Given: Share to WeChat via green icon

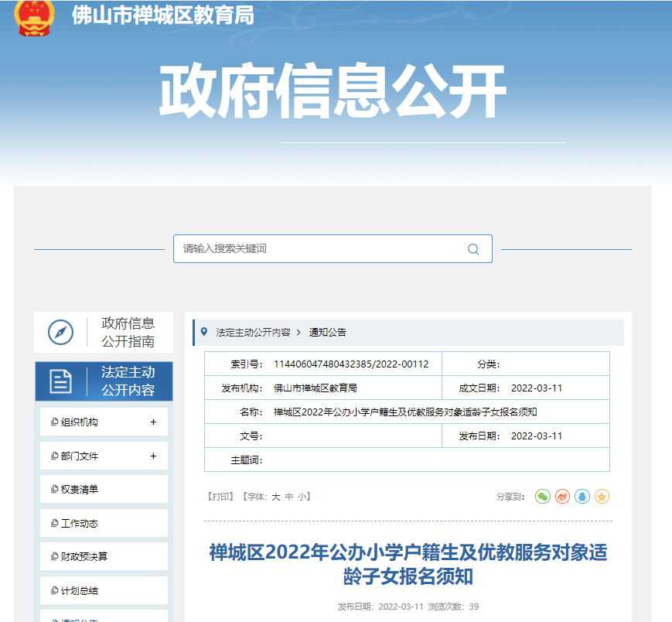Looking at the screenshot, I should (x=543, y=497).
